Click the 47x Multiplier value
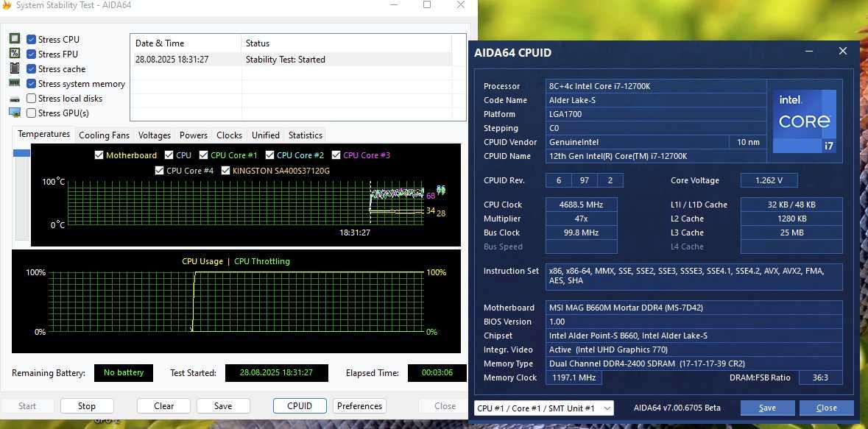This screenshot has width=868, height=429. click(582, 219)
